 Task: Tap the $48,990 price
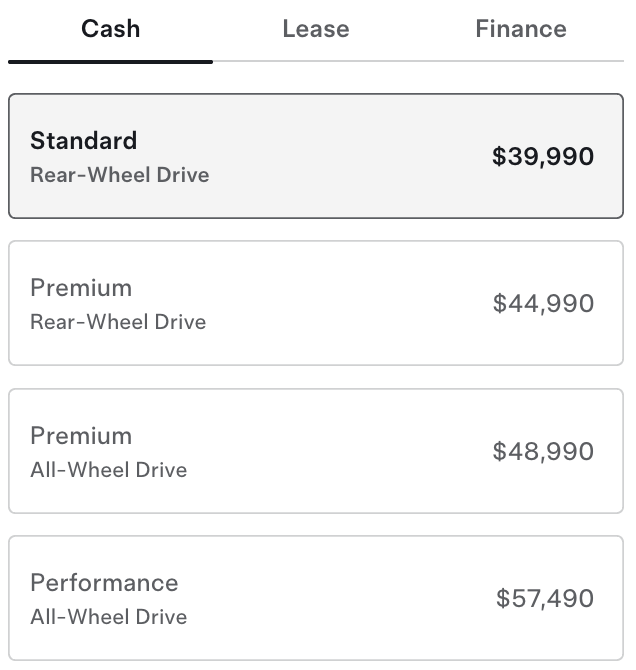click(543, 452)
